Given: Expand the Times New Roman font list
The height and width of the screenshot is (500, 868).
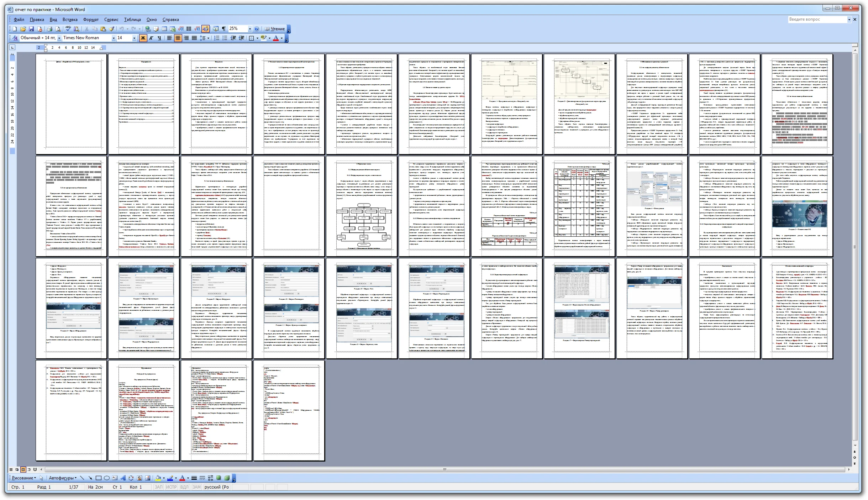Looking at the screenshot, I should (114, 38).
